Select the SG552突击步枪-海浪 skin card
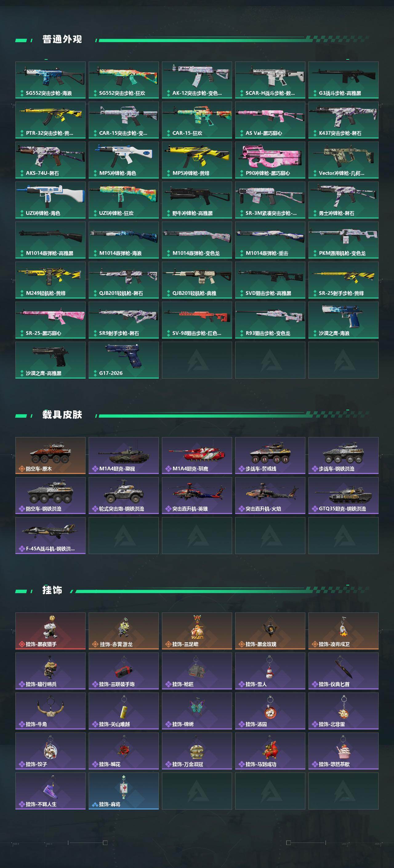Viewport: 394px width, 868px height. tap(50, 80)
